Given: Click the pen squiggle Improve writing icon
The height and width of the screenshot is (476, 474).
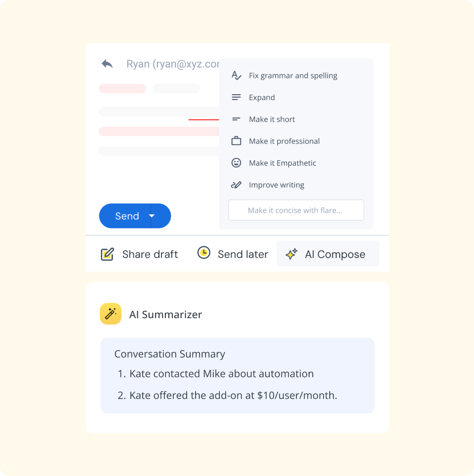Looking at the screenshot, I should coord(237,185).
